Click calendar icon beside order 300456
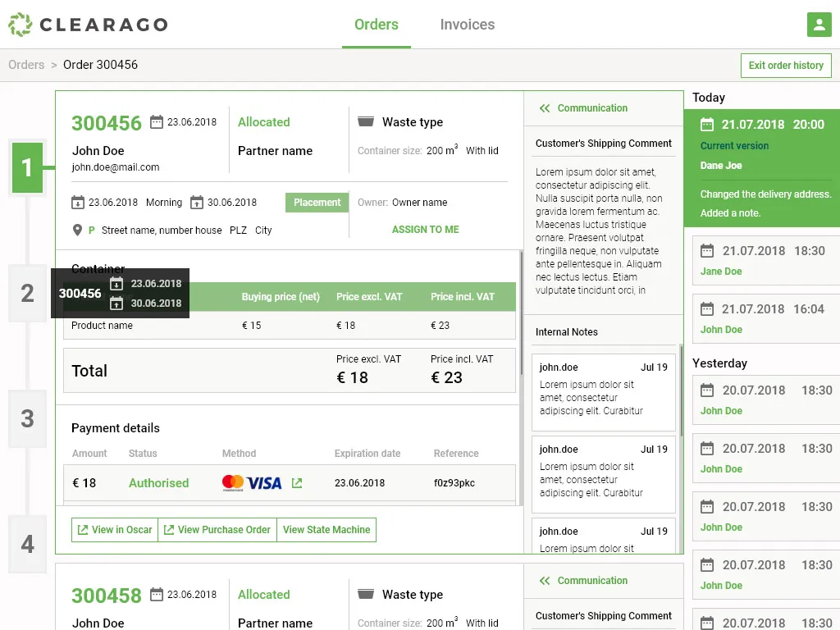 [x=157, y=122]
